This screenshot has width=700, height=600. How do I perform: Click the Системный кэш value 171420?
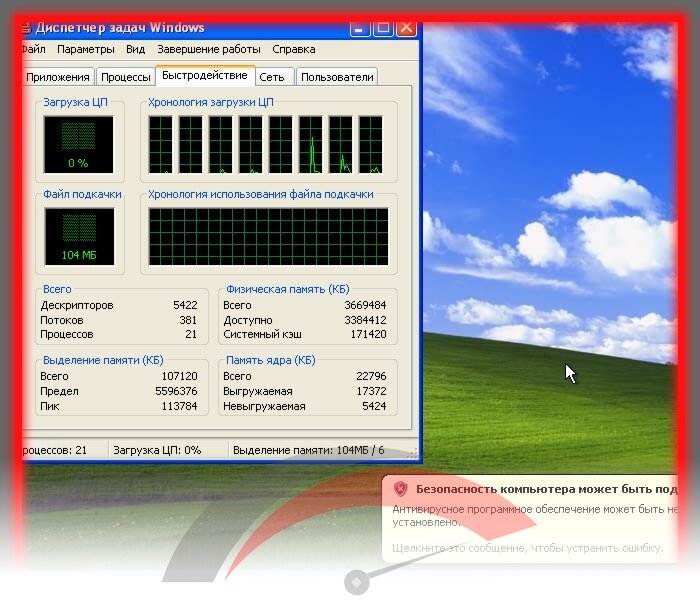pos(368,334)
